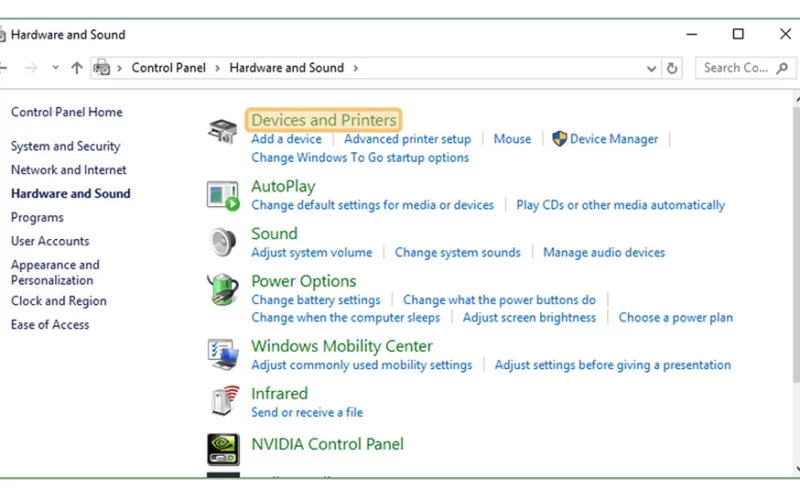Open Clock and Region

click(x=59, y=301)
